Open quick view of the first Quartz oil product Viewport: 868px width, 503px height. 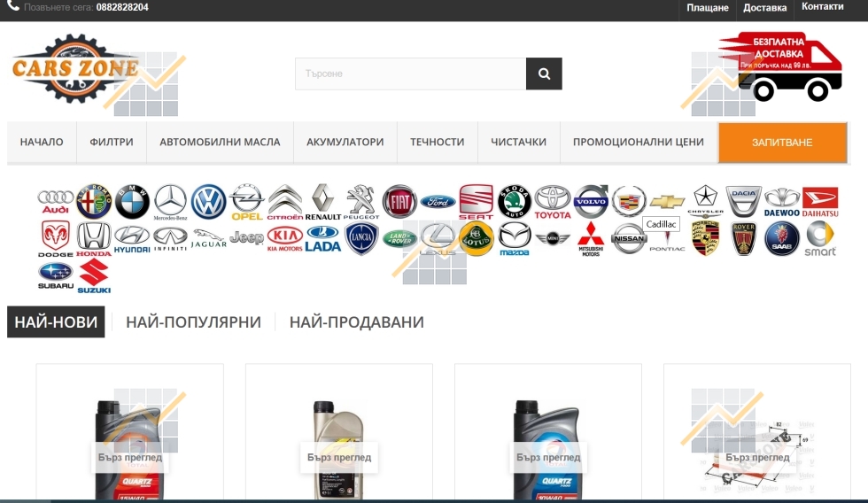pyautogui.click(x=129, y=458)
